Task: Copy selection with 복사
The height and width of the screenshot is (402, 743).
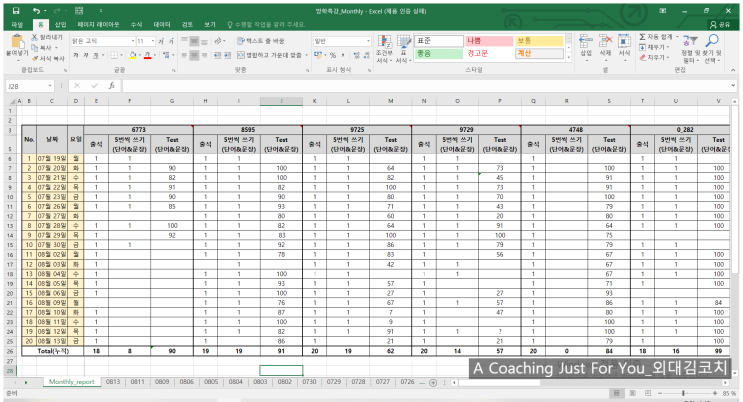Action: [41, 48]
